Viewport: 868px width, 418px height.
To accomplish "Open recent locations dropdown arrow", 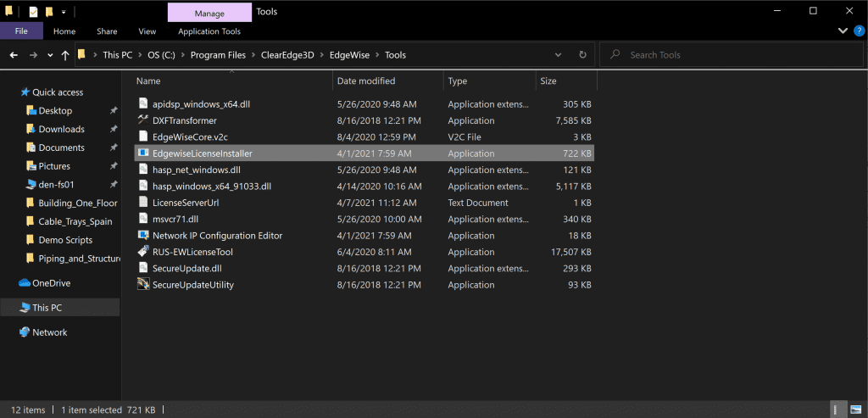I will (50, 55).
